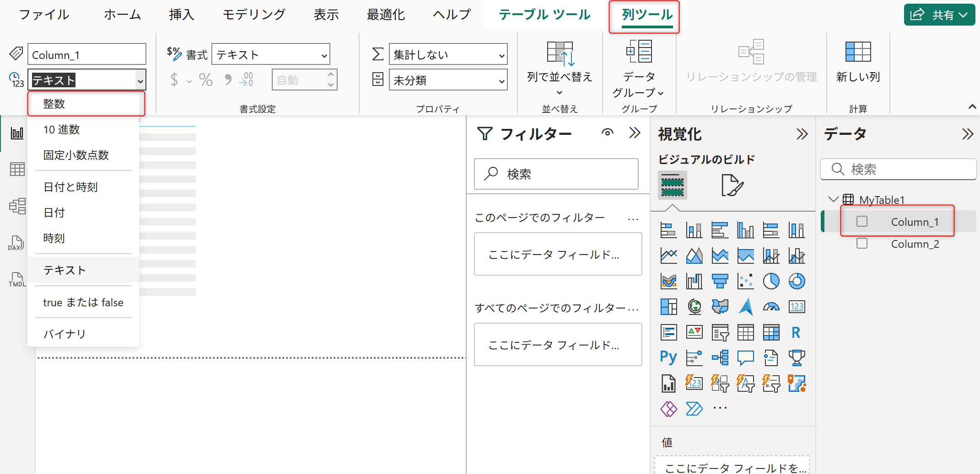
Task: Click the Column_1 name input field
Action: point(87,55)
